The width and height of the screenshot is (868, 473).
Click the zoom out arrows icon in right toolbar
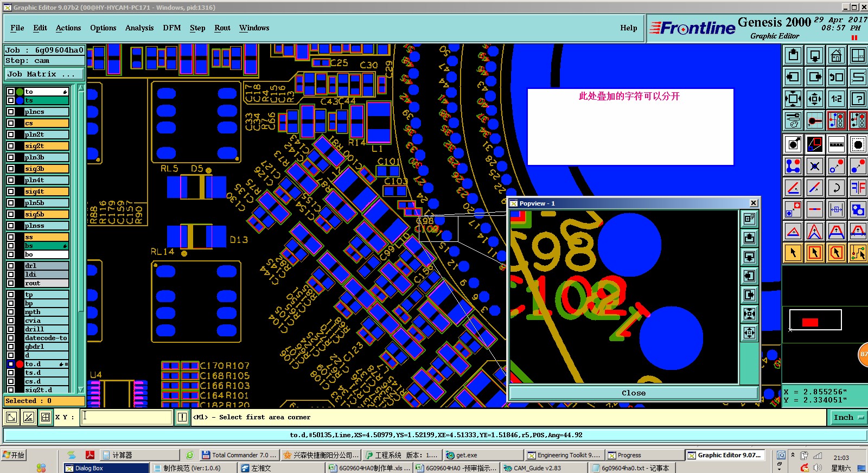[815, 99]
